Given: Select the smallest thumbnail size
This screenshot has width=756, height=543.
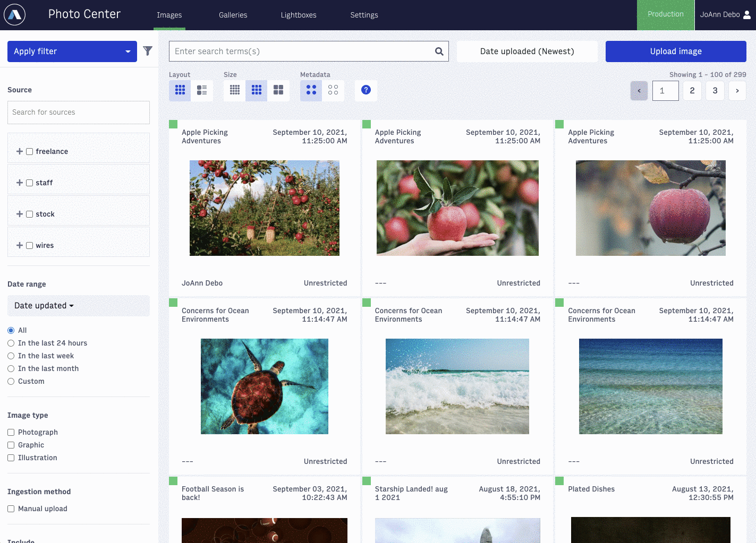Looking at the screenshot, I should (x=235, y=90).
